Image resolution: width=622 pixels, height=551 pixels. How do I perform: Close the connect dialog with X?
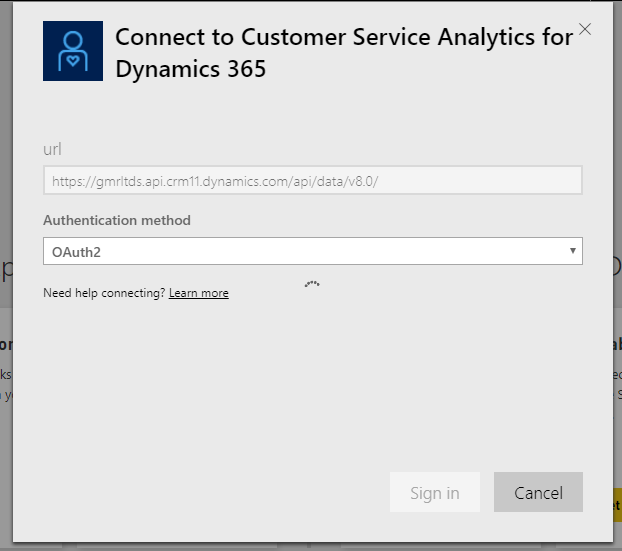tap(585, 29)
